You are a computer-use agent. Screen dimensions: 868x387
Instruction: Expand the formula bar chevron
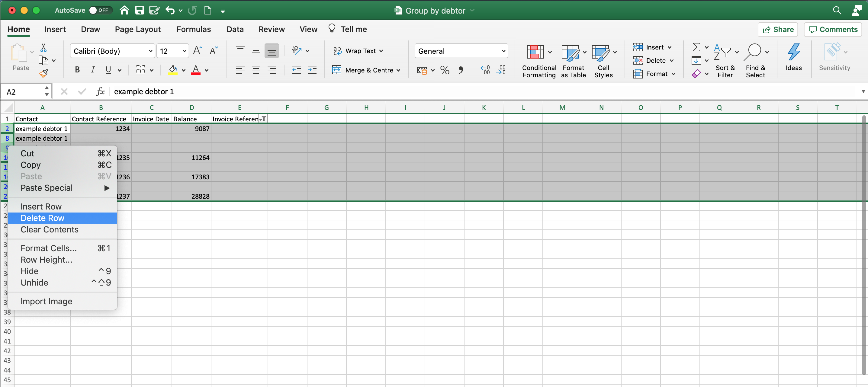tap(863, 91)
